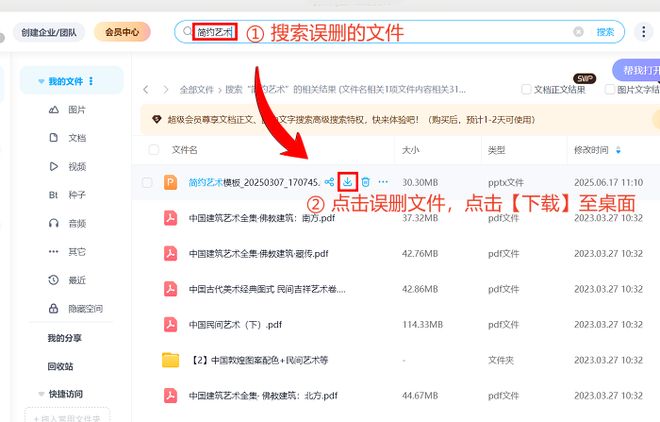The width and height of the screenshot is (660, 422).
Task: Open 中国民间艺术（下）.pdf
Action: pyautogui.click(x=235, y=324)
